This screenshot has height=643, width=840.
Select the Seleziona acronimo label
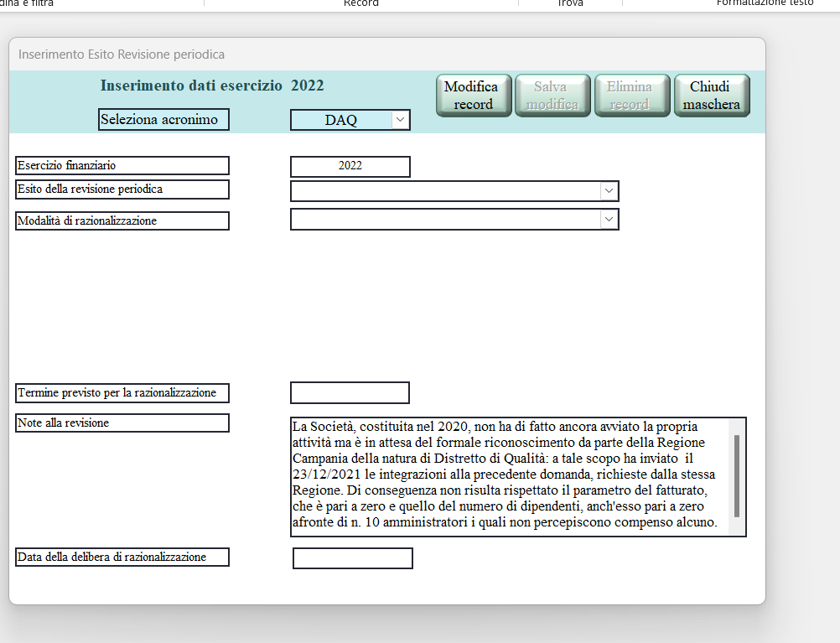point(164,120)
